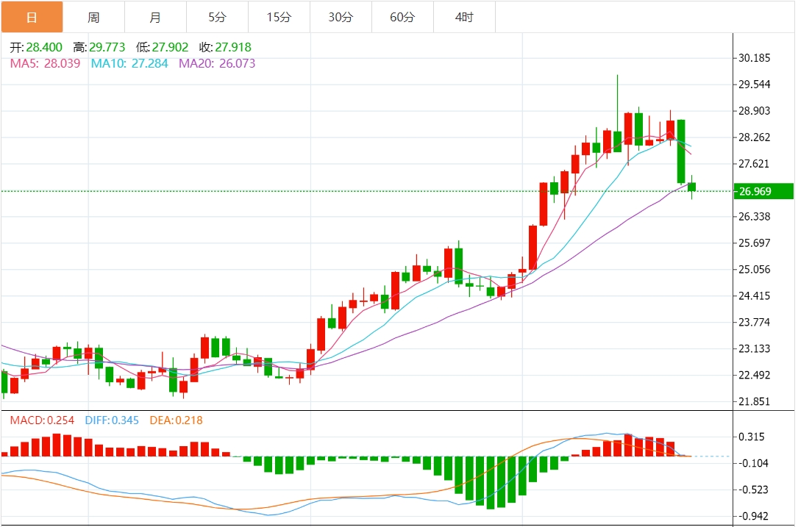Switch to the 周 weekly tab
This screenshot has height=527, width=812.
[x=93, y=17]
